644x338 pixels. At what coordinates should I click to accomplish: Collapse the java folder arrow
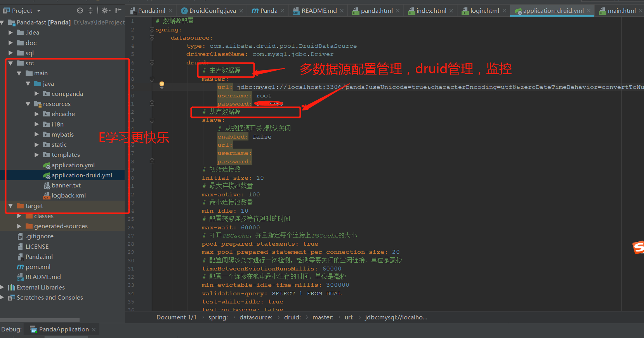(x=28, y=84)
